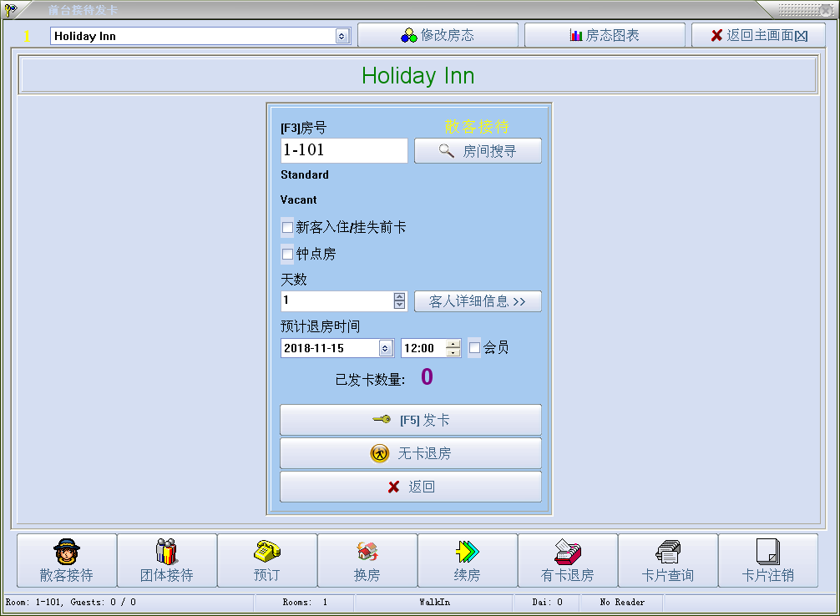The width and height of the screenshot is (840, 616).
Task: Enable 新客入住/挂失前卡 checkbox
Action: coord(288,228)
